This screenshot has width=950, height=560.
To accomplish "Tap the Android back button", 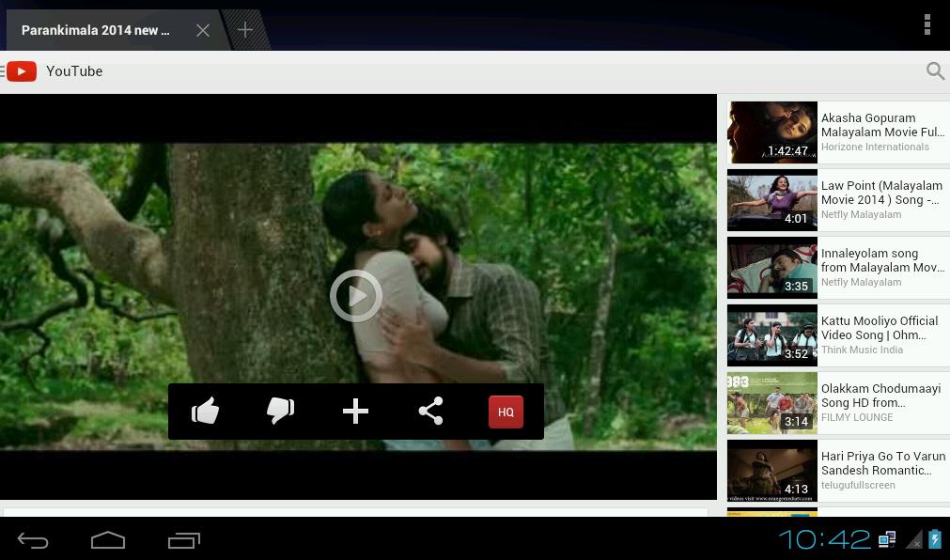I will pos(33,540).
